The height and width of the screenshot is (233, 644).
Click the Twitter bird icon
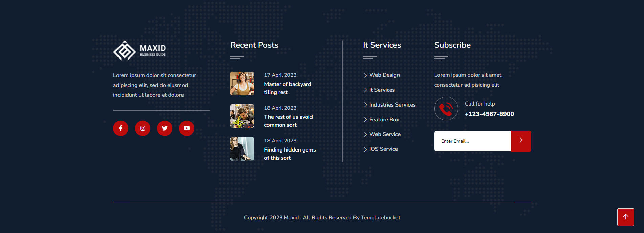tap(165, 128)
